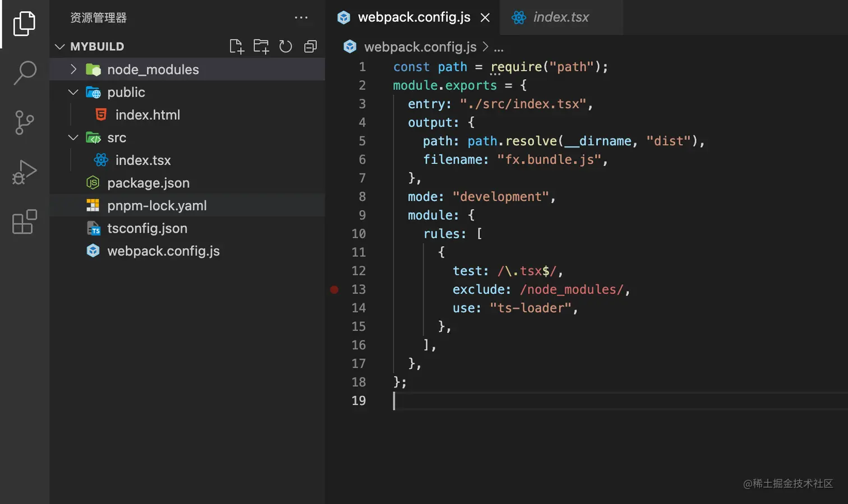848x504 pixels.
Task: Close the webpack.config.js tab
Action: pos(485,18)
